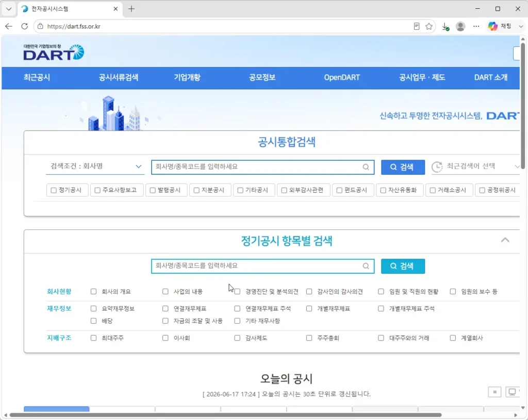The height and width of the screenshot is (420, 528).
Task: Check the 감사인의 감사의견 checkbox
Action: (x=309, y=292)
